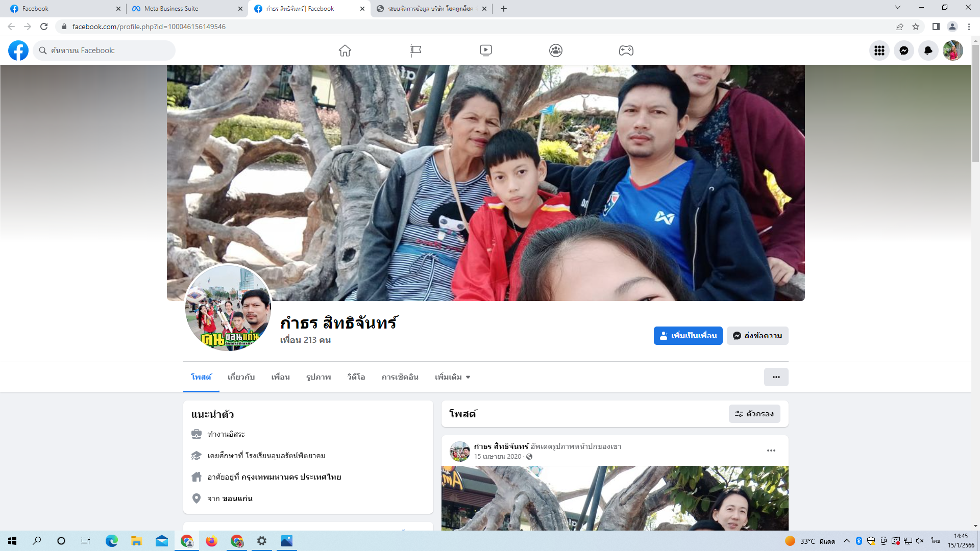The height and width of the screenshot is (551, 980).
Task: Expand the เพิ่มเติม dropdown tab
Action: click(452, 377)
